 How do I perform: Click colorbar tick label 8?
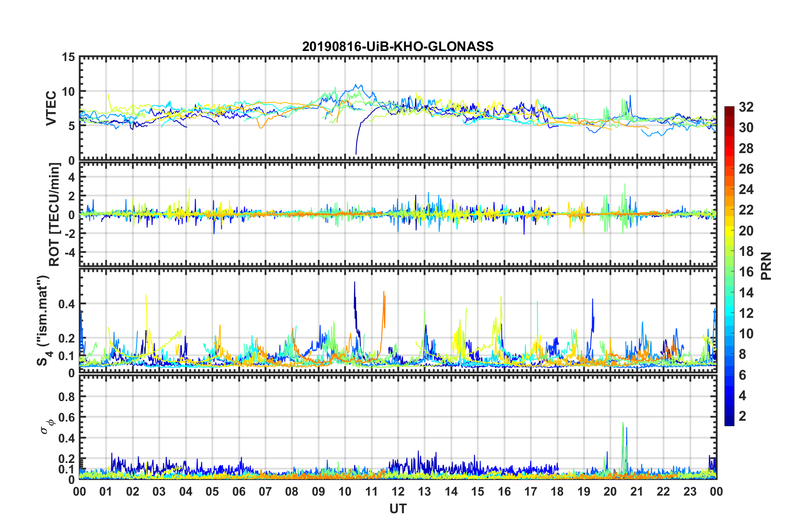pos(742,354)
